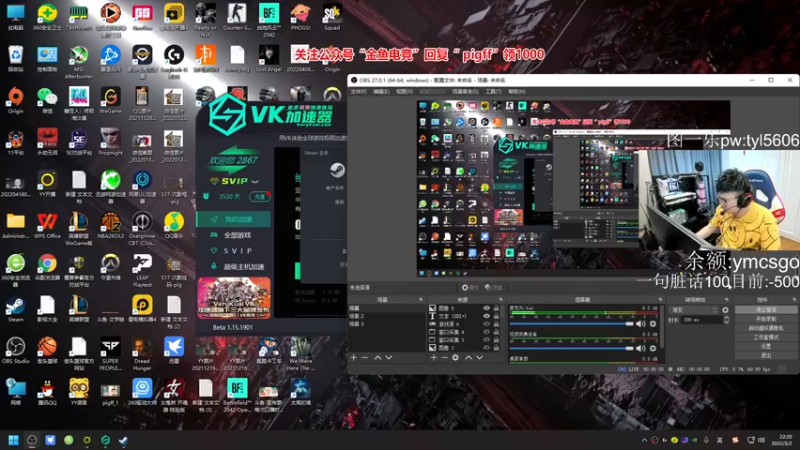The width and height of the screenshot is (800, 450).
Task: Click 开始录制 button in OBS controls
Action: pos(766,319)
